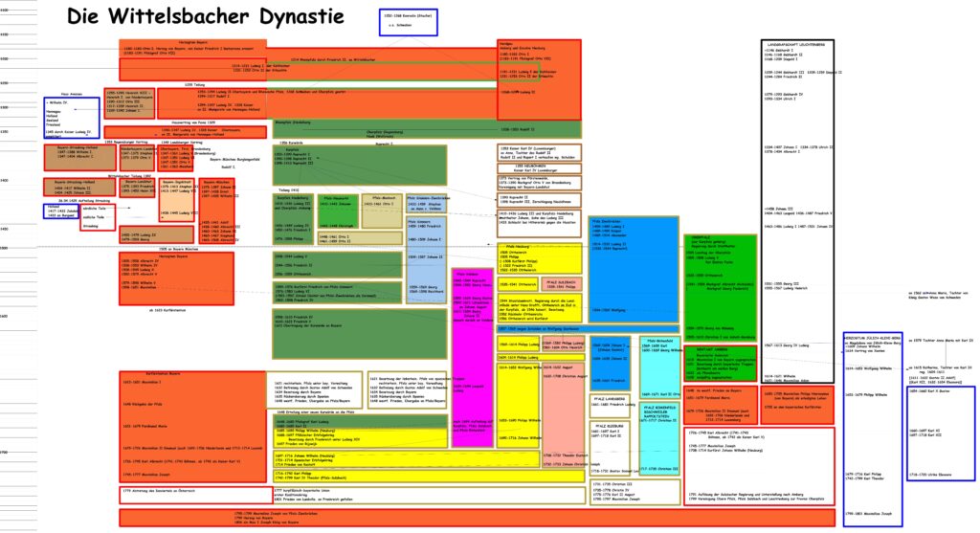980x533 pixels.
Task: Select the magenta vertical box
Action: (x=473, y=358)
